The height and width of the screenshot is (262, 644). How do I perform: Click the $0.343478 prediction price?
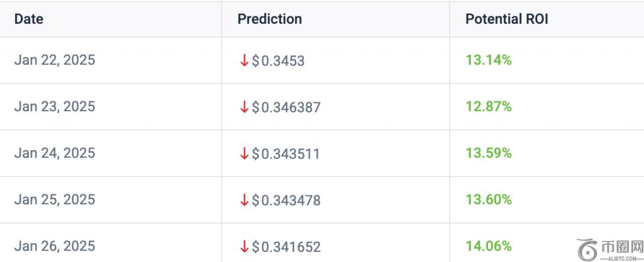pos(286,200)
